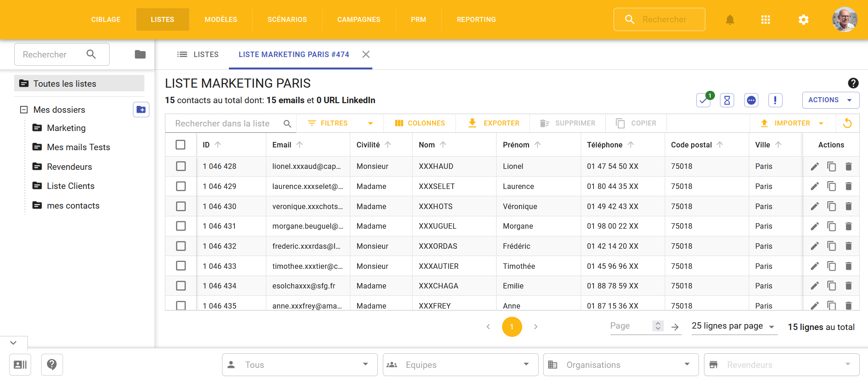Click the COLONNES button
Image resolution: width=868 pixels, height=377 pixels.
coord(420,123)
